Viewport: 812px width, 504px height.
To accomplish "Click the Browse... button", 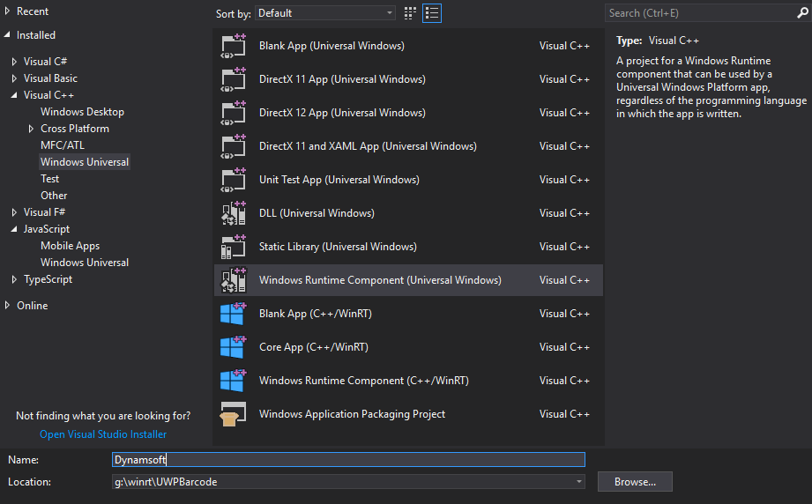I will click(635, 482).
